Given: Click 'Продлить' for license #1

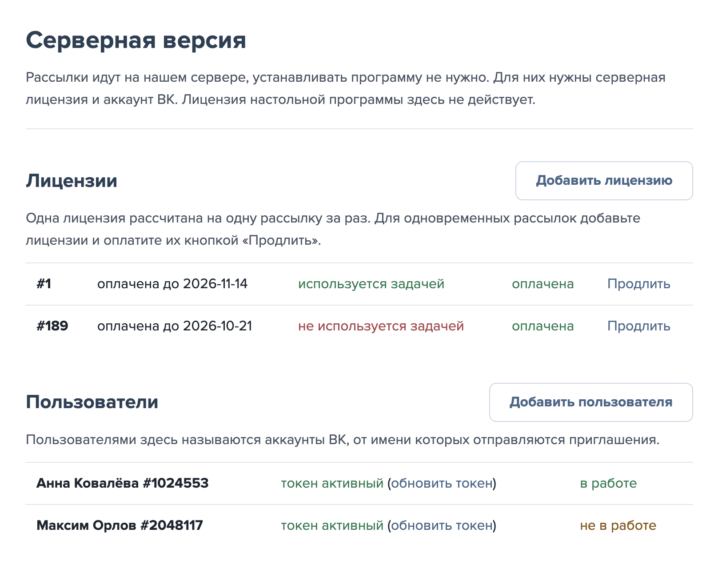Looking at the screenshot, I should [x=638, y=284].
